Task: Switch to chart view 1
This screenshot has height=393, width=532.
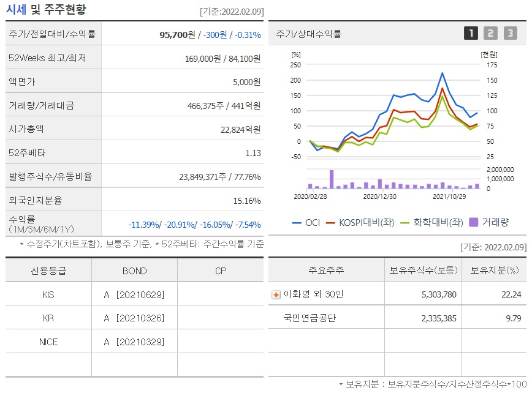Action: (471, 33)
